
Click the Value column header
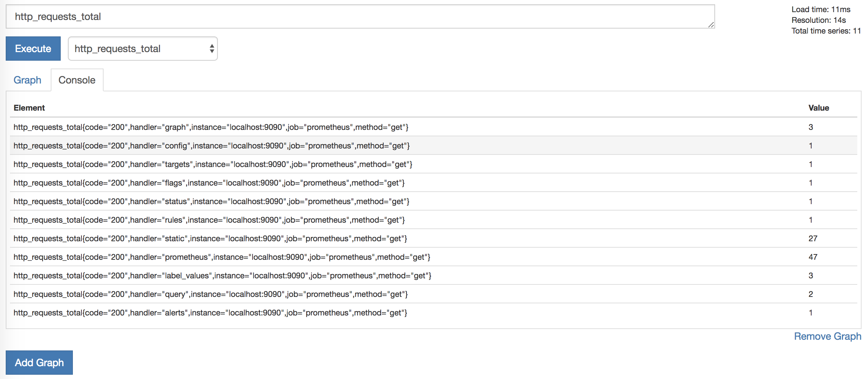818,108
